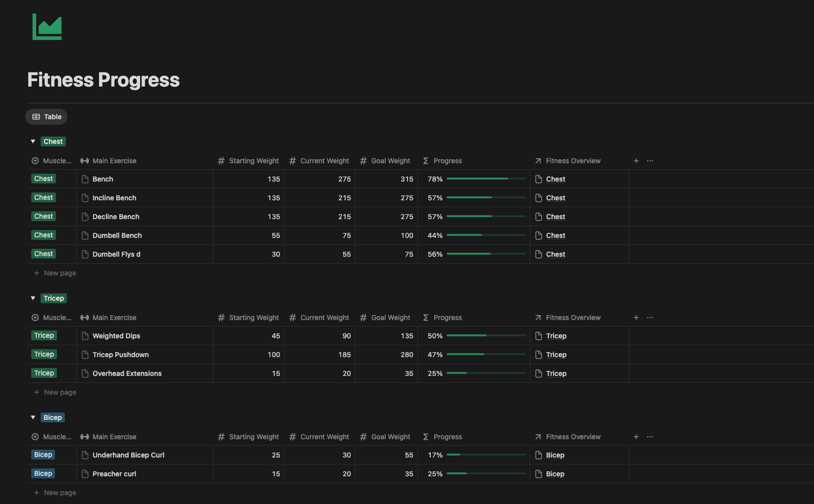Add a new page under Chest group
Viewport: 814px width, 504px height.
[55, 273]
